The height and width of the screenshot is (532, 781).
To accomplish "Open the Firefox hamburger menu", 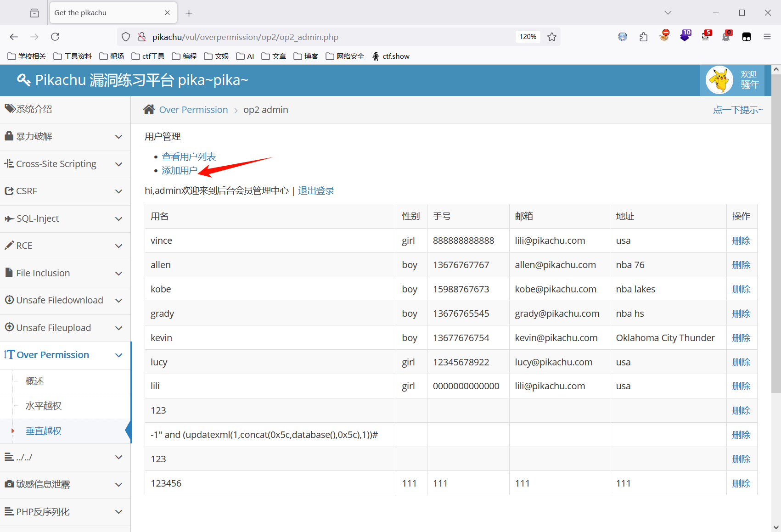I will coord(767,37).
